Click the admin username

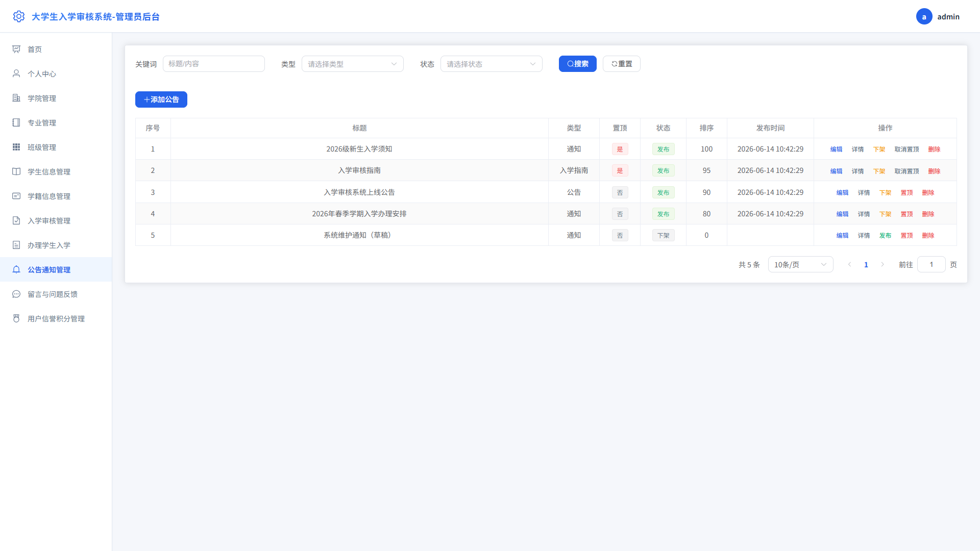coord(948,16)
